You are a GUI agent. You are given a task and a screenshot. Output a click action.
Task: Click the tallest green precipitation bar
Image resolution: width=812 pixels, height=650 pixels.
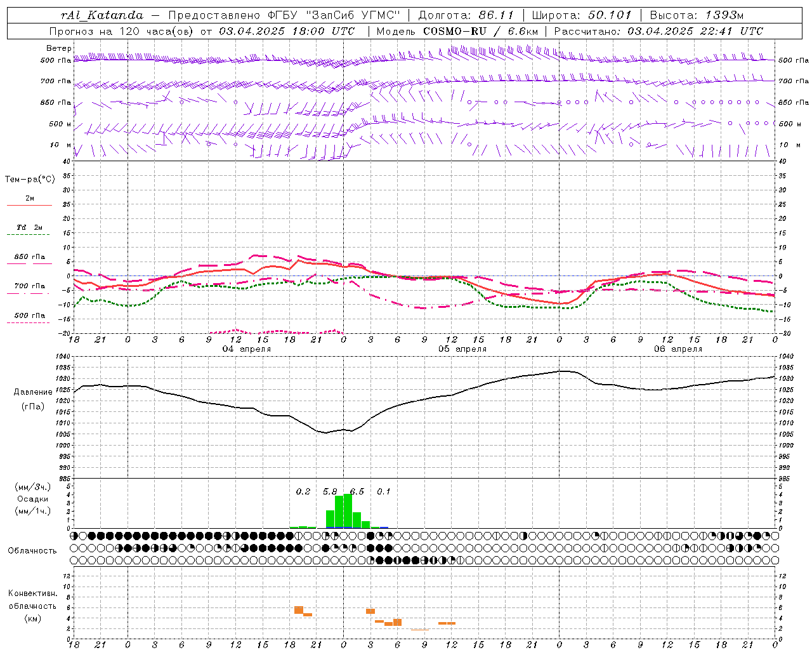348,510
